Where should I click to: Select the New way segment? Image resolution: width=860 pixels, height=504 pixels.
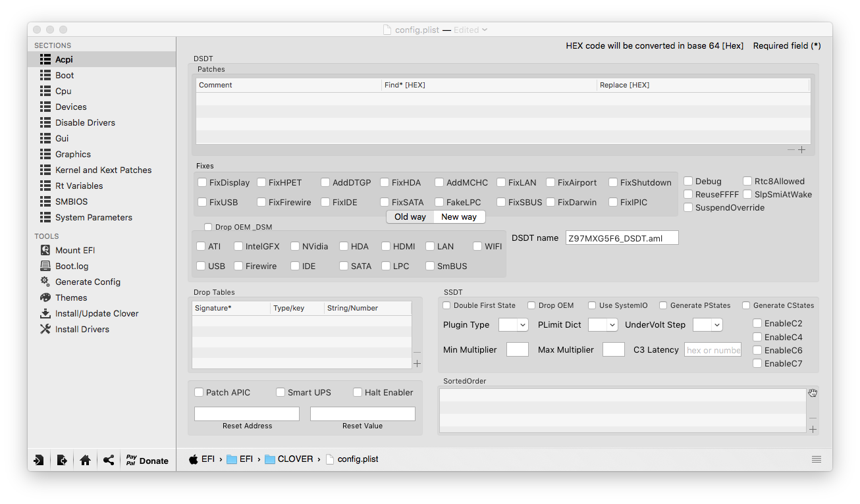459,216
